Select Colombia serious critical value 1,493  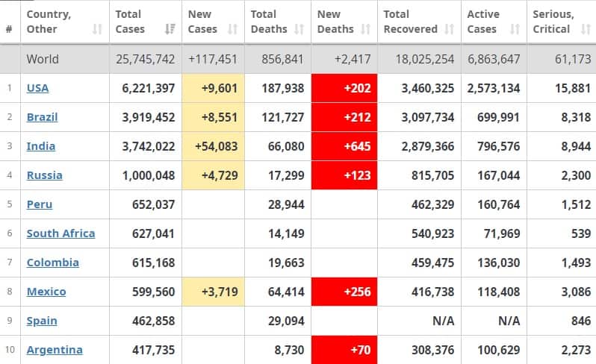[x=577, y=263]
